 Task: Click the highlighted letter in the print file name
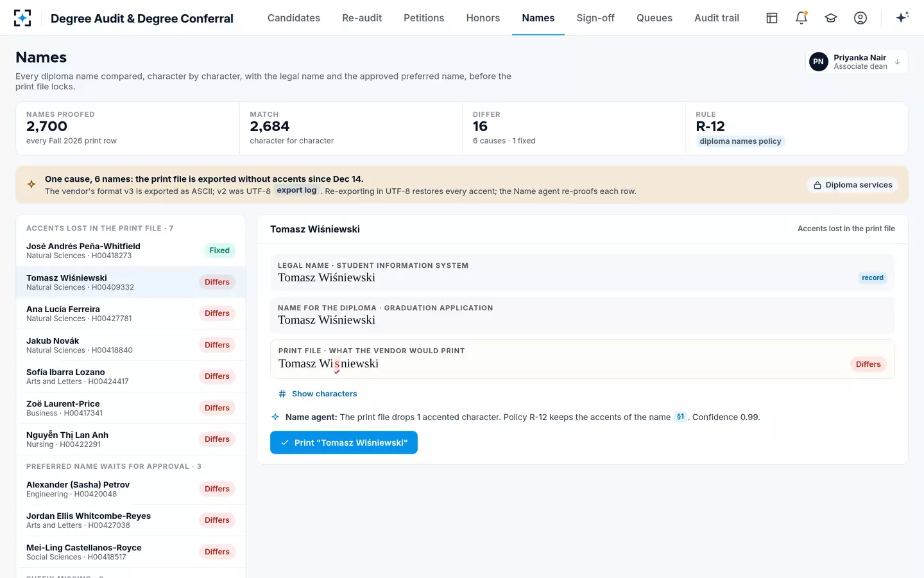coord(337,363)
